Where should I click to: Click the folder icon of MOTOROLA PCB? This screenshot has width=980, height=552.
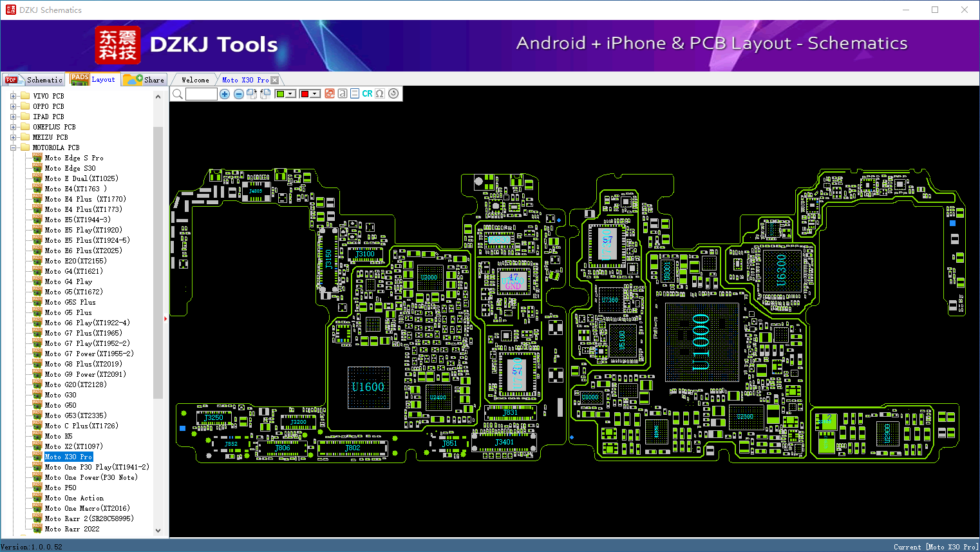(x=26, y=148)
